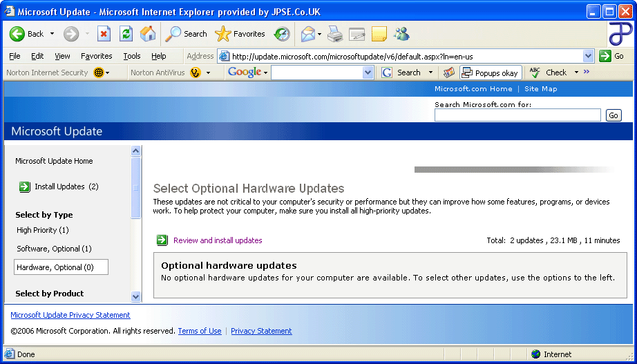
Task: Open the Edit menu
Action: point(37,57)
